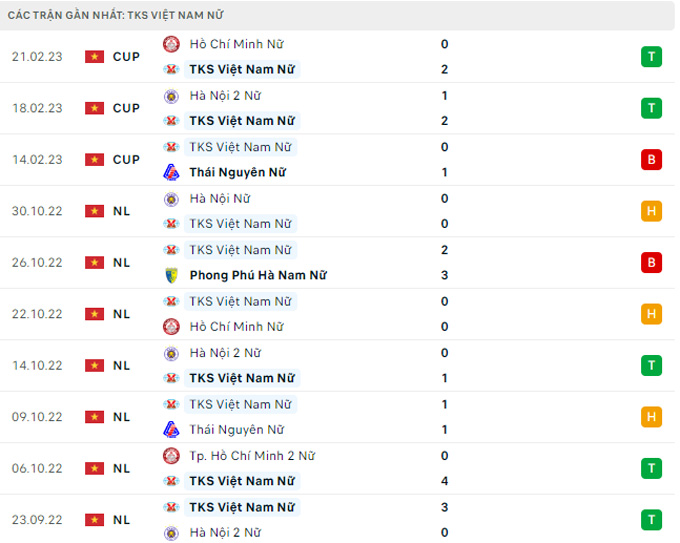
Task: Click Phong Phú Hà Nam Nữ club crest
Action: click(x=171, y=275)
